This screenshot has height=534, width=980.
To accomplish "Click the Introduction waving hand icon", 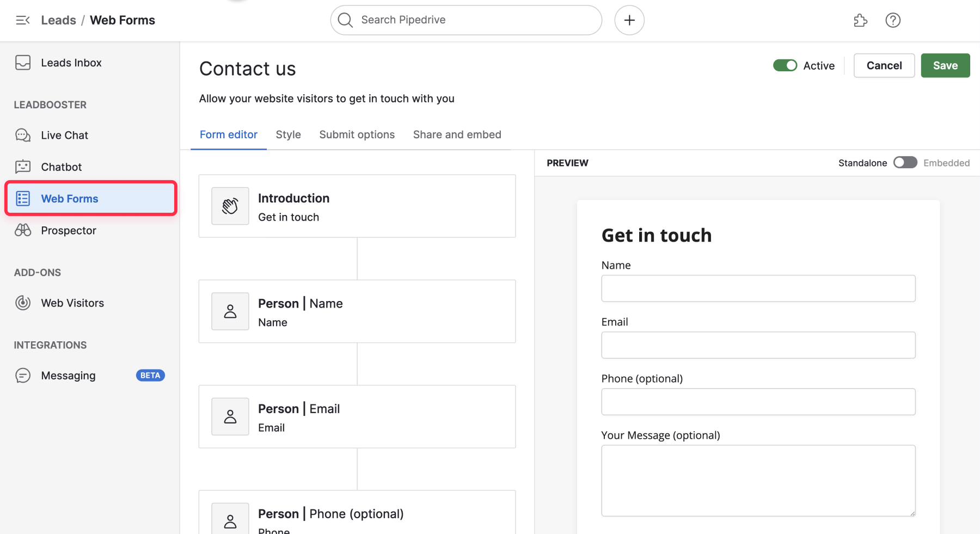I will (230, 206).
